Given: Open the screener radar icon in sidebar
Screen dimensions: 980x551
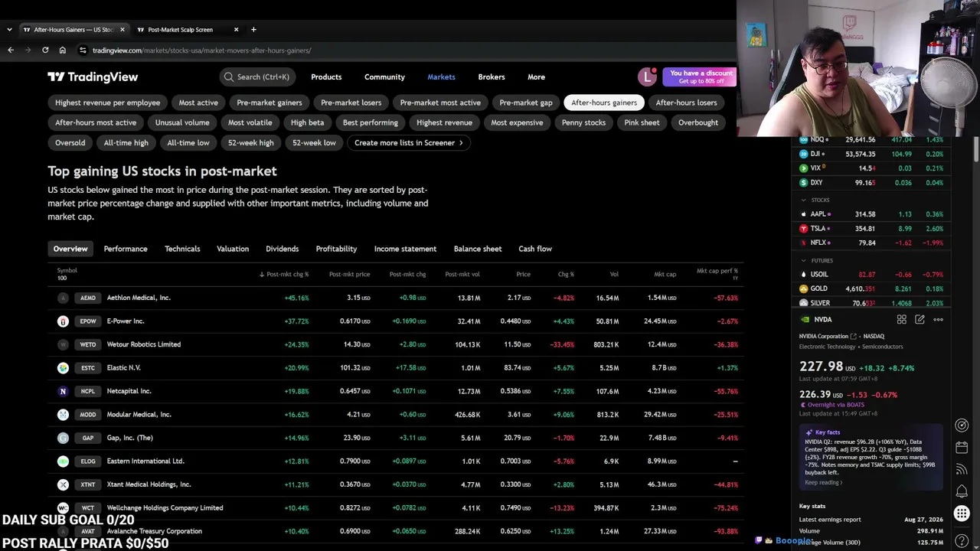Looking at the screenshot, I should point(962,425).
